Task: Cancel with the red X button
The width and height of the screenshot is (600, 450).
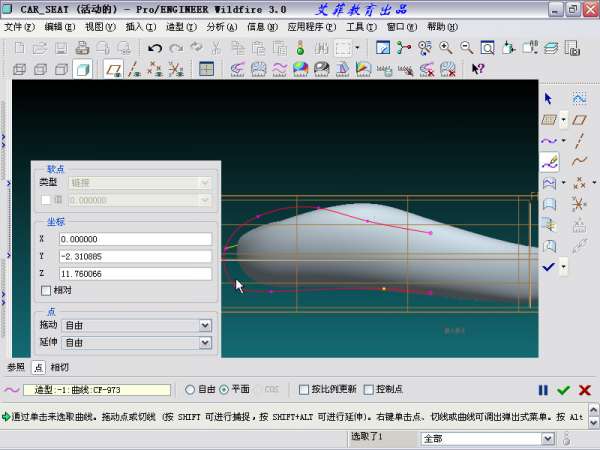Action: [x=585, y=390]
